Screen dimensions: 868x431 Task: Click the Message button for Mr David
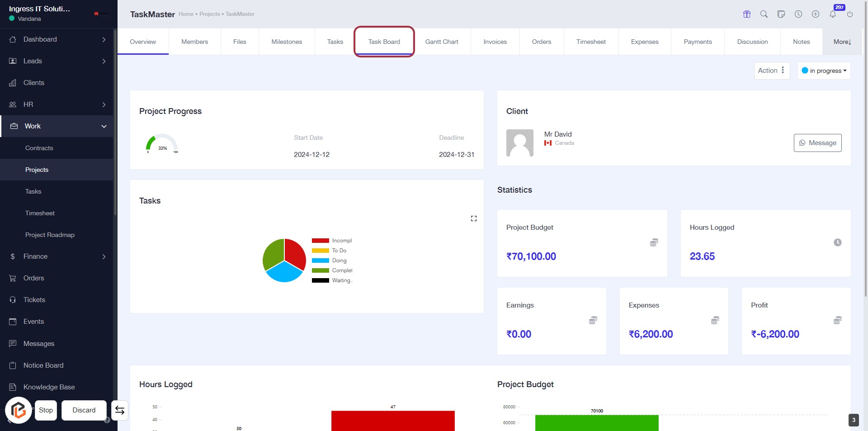817,143
